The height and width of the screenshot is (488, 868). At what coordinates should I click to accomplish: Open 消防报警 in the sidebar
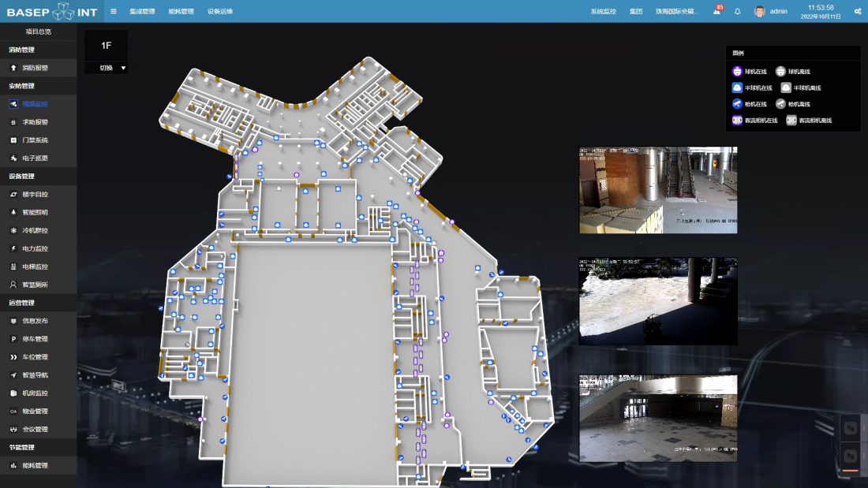pos(35,68)
